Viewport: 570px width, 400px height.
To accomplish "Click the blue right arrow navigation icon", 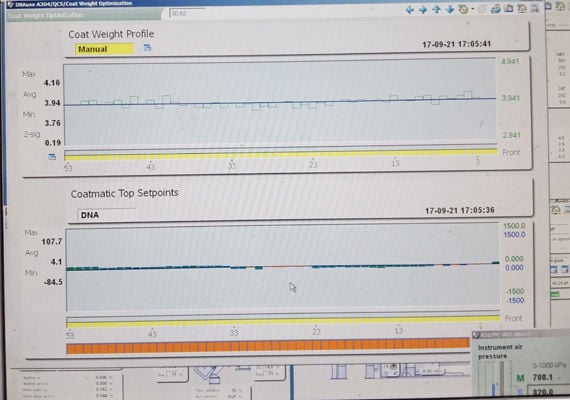I will pyautogui.click(x=423, y=10).
